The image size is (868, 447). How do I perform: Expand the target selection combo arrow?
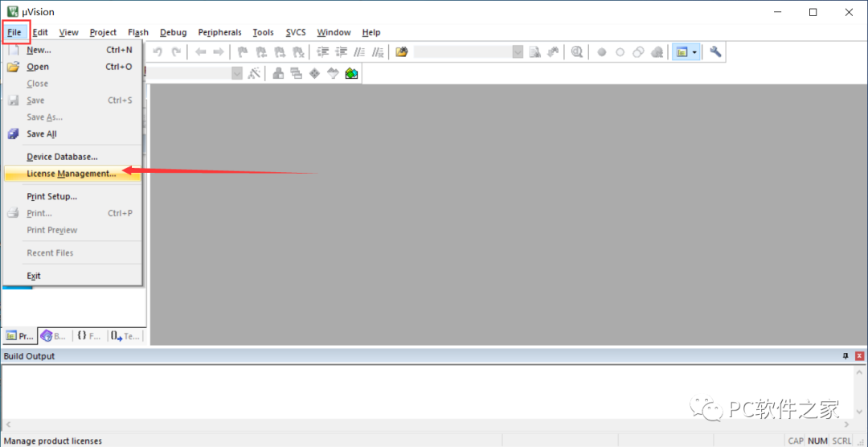(237, 73)
